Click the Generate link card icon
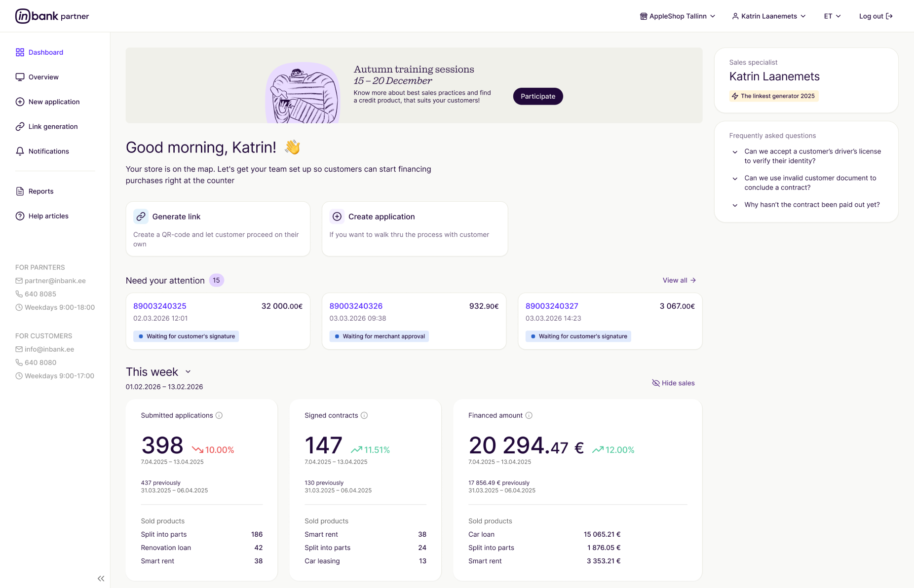Viewport: 914px width, 588px height. tap(141, 217)
